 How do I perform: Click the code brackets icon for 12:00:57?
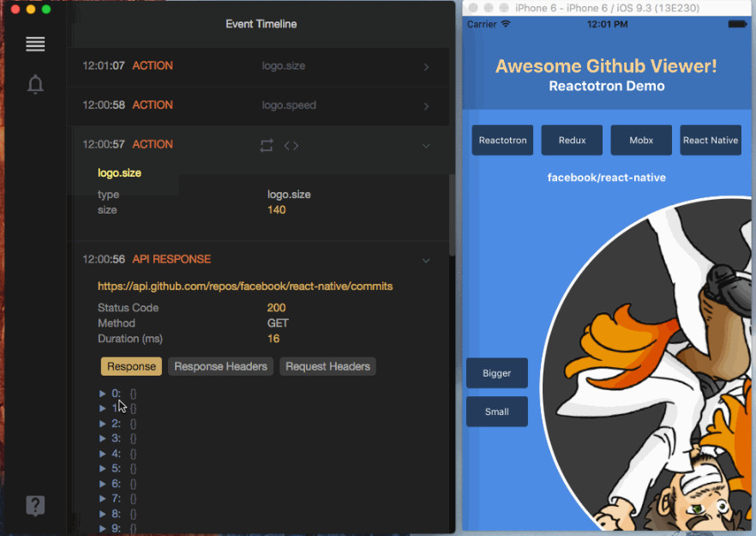[x=291, y=145]
